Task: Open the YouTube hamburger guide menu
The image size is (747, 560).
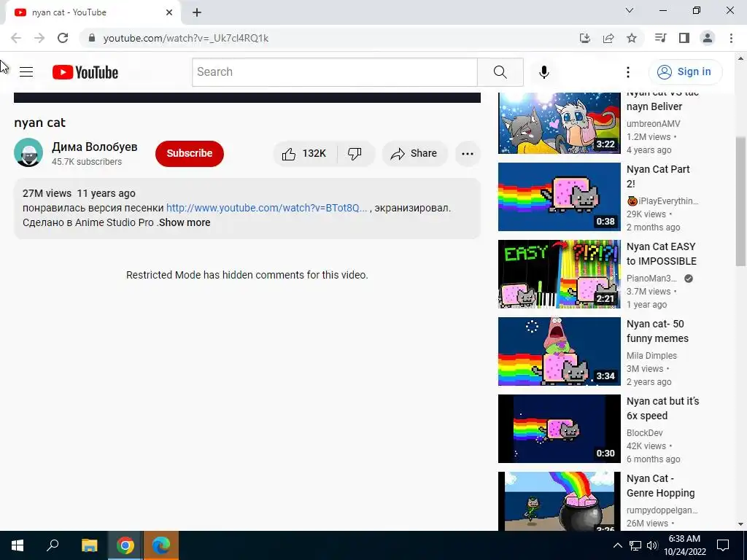Action: (26, 72)
